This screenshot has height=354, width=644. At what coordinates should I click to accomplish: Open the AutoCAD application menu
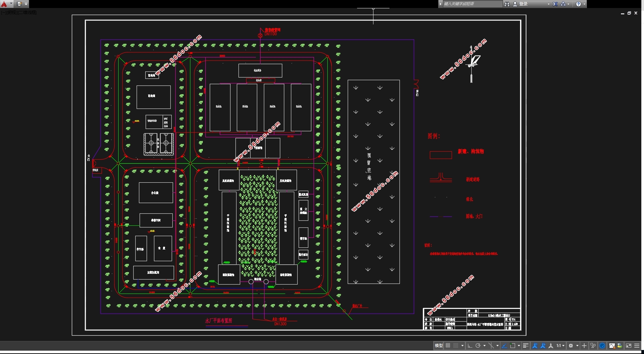[5, 4]
